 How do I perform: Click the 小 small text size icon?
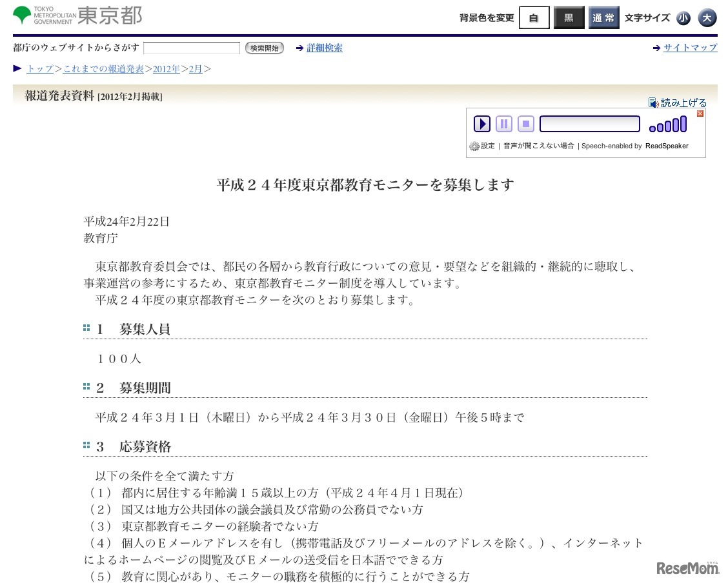[x=683, y=18]
